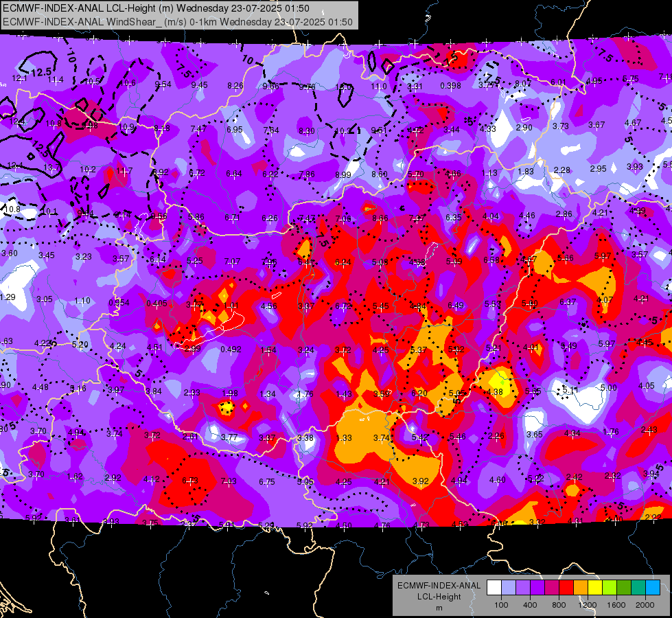672x618 pixels.
Task: Click the 8.26 grid value
Action: point(235,86)
